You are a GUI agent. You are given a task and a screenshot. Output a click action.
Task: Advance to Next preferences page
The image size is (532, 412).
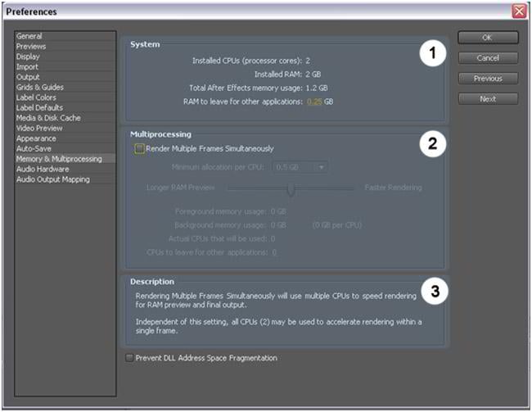pos(487,99)
